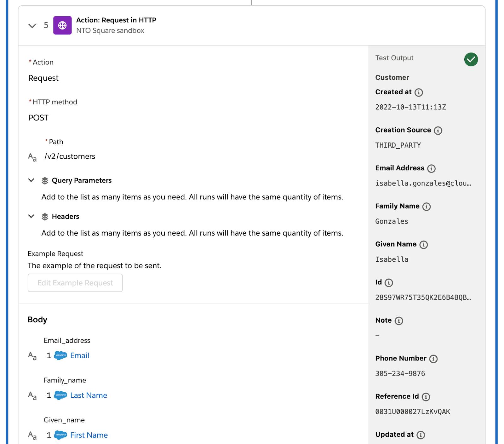
Task: Open the Reference Id info icon
Action: tap(426, 397)
